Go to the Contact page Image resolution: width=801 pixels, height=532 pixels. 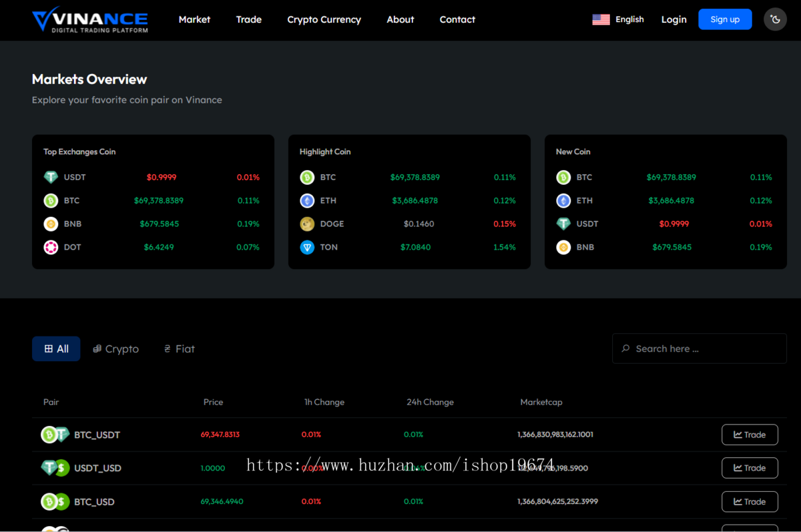coord(457,19)
